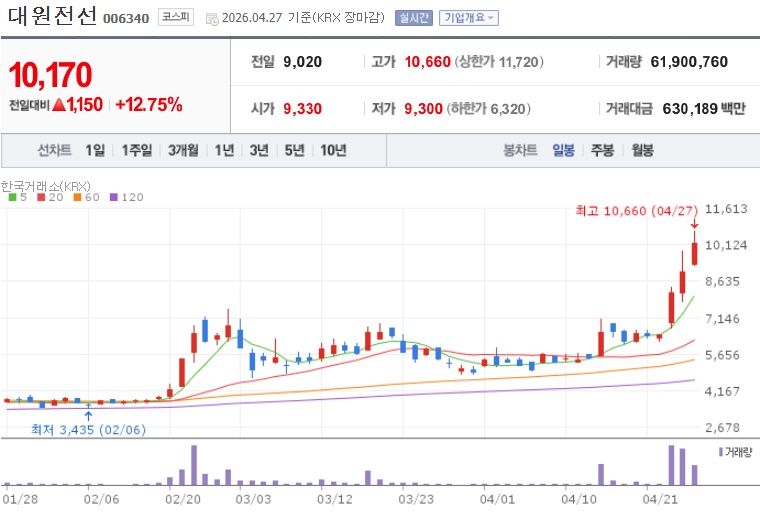Open the 기업개요 dropdown
The image size is (760, 517).
click(469, 18)
